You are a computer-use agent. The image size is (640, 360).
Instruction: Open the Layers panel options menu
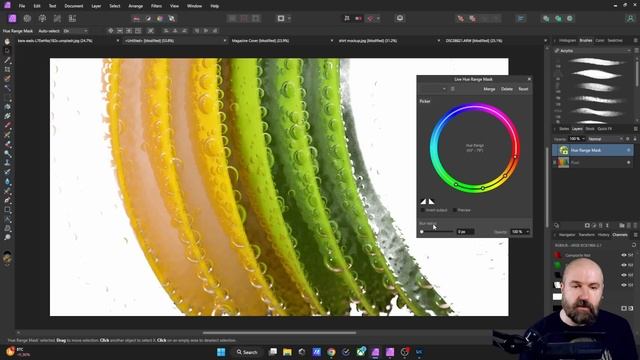tap(636, 129)
